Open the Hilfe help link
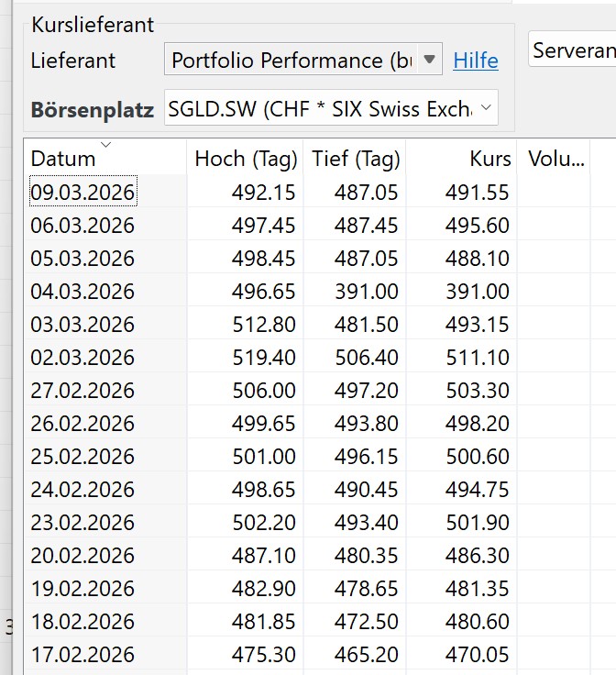Screen dimensions: 616x675 pyautogui.click(x=476, y=61)
